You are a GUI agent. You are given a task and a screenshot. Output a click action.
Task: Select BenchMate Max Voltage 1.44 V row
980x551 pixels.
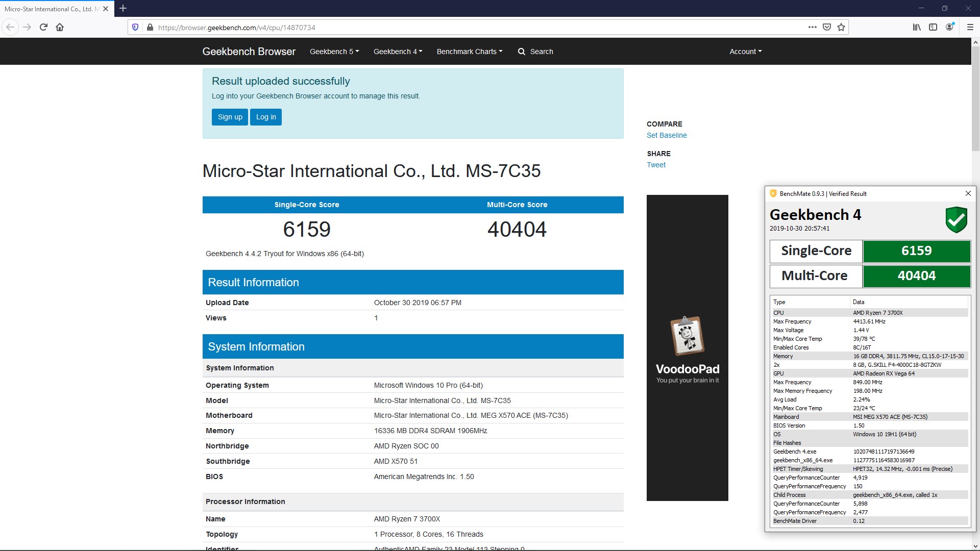coord(870,330)
